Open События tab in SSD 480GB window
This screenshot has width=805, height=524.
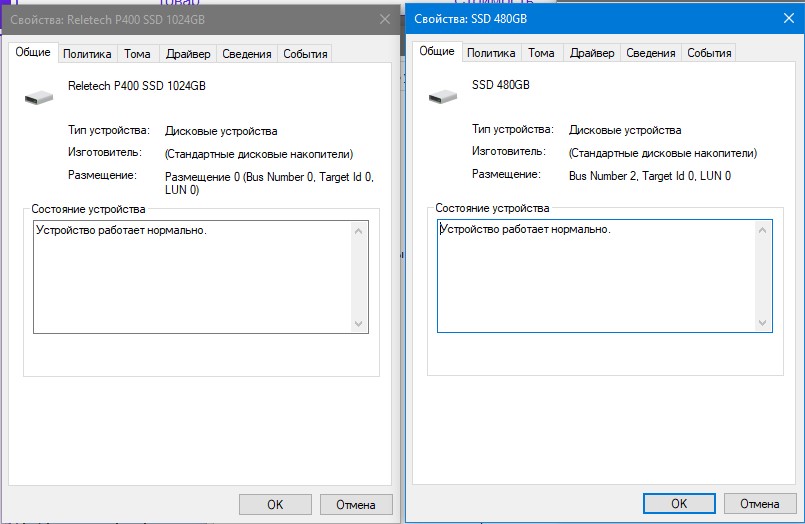click(x=709, y=53)
